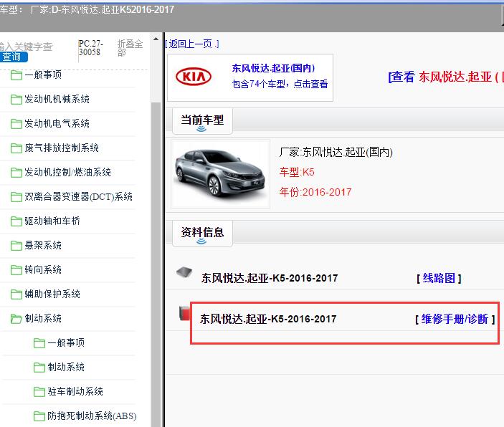Click 包含74个车型，点击查看 link
This screenshot has height=427, width=504.
click(280, 84)
